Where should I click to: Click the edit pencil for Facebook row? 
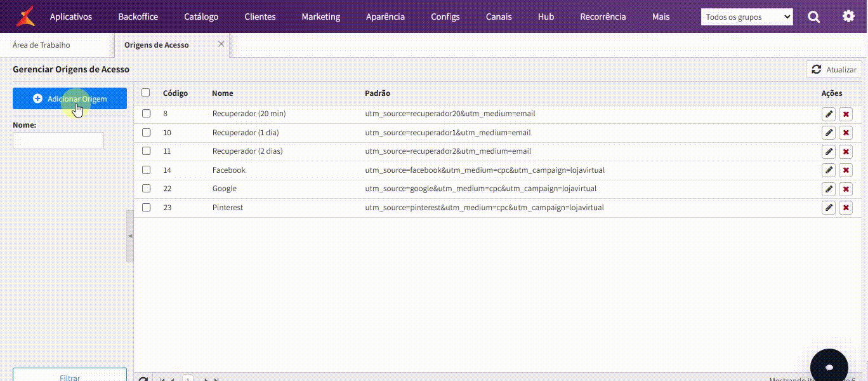pyautogui.click(x=828, y=170)
